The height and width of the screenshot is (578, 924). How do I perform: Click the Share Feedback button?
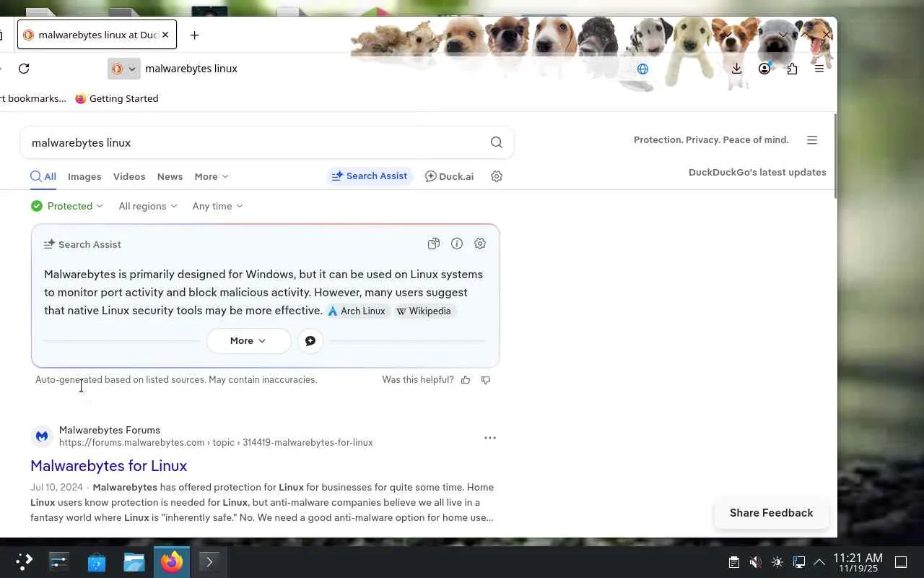(771, 513)
